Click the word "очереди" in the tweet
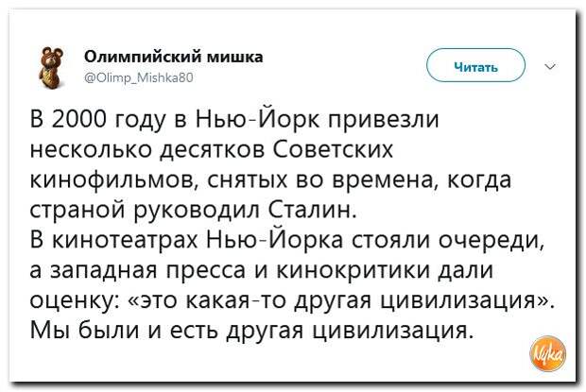This screenshot has height=392, width=586. coord(491,240)
